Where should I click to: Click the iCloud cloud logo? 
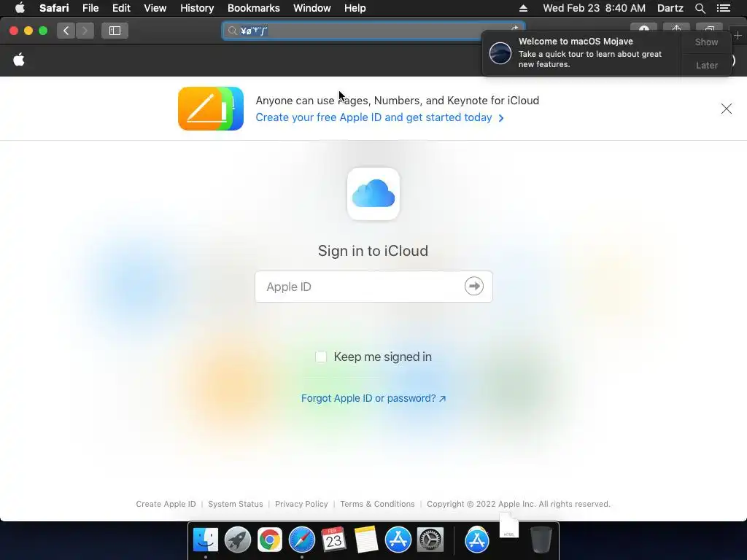373,194
